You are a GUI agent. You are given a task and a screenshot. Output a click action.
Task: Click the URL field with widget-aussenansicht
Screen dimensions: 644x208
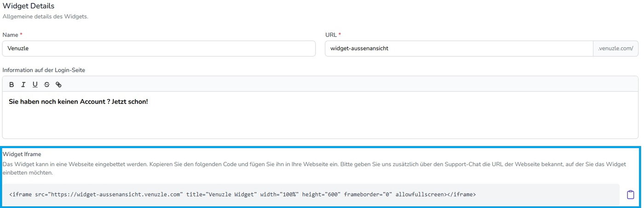point(459,48)
